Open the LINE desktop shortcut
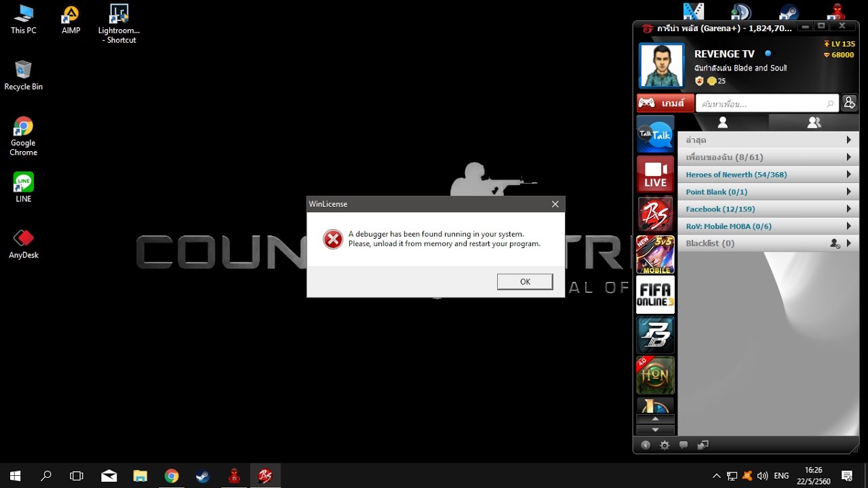The height and width of the screenshot is (488, 868). tap(23, 187)
